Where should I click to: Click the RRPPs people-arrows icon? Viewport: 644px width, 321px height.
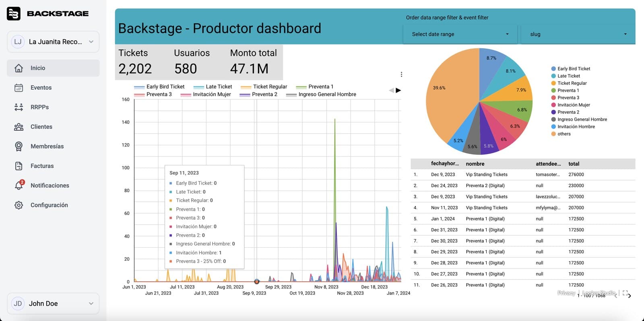coord(19,107)
